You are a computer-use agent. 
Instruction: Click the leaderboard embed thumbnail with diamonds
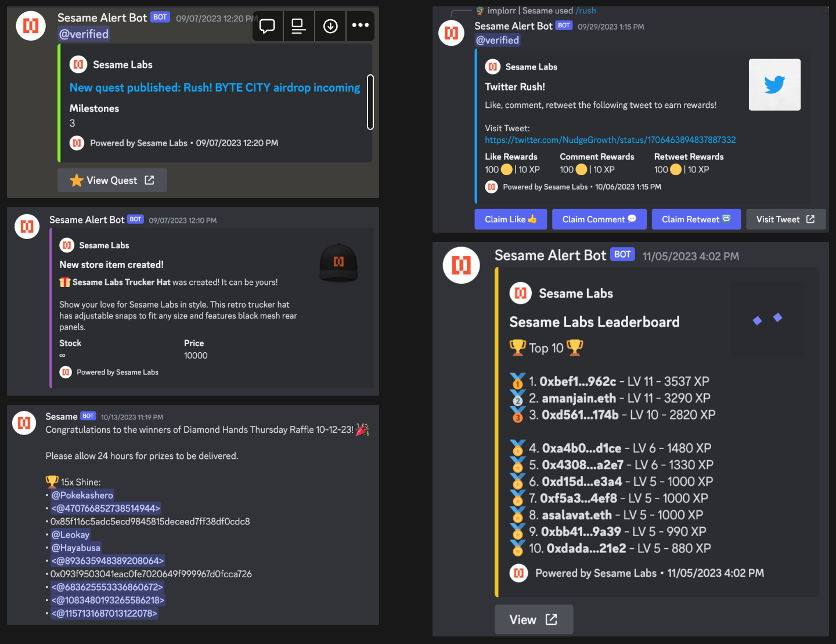(x=767, y=319)
